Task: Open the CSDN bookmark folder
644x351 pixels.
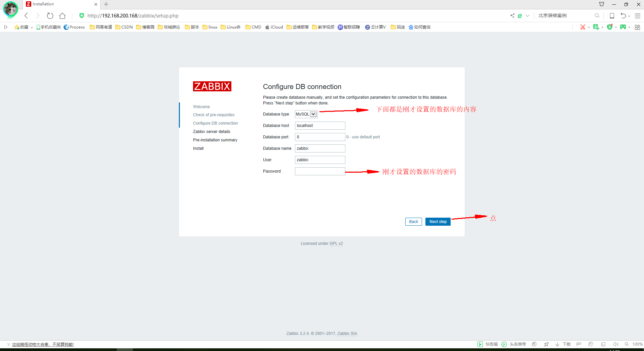Action: coord(124,27)
